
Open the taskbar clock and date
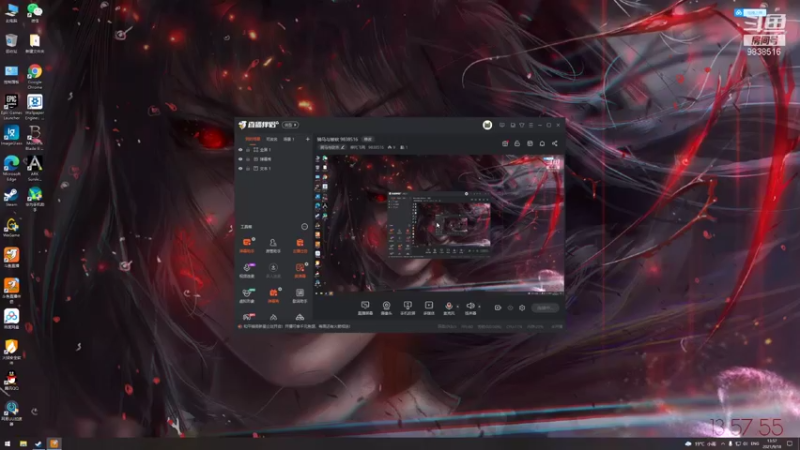[x=772, y=444]
